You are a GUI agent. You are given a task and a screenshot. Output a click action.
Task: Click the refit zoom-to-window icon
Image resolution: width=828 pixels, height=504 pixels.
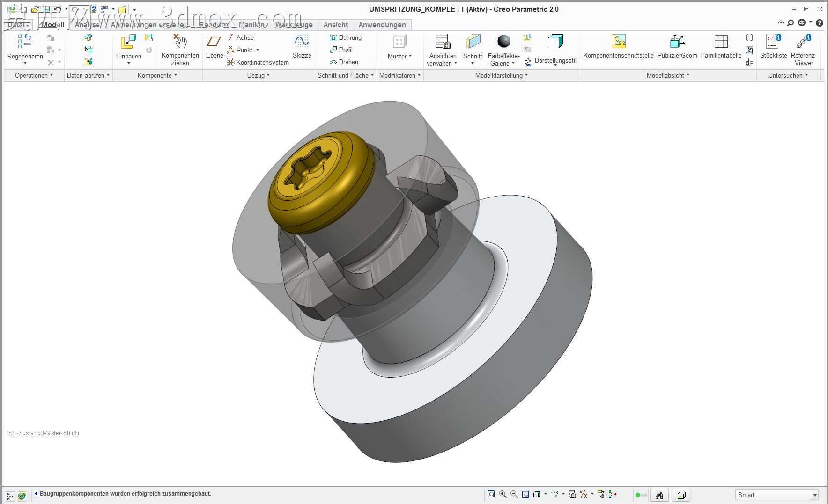(491, 494)
